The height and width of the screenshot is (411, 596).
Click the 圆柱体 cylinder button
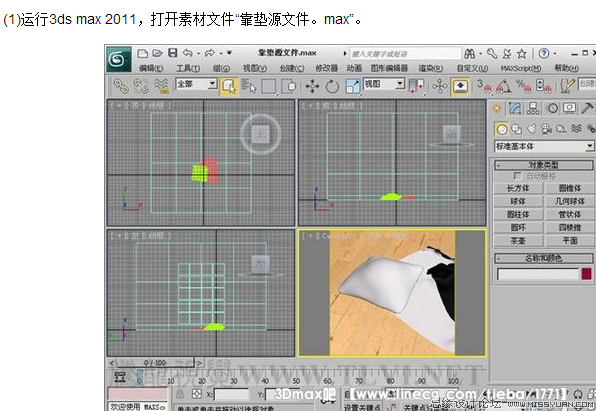coord(518,214)
